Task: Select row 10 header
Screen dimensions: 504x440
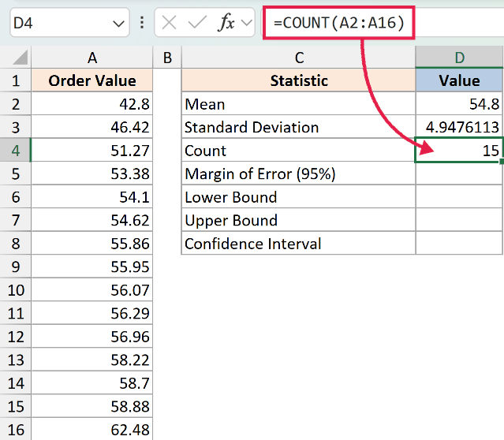Action: [x=16, y=290]
